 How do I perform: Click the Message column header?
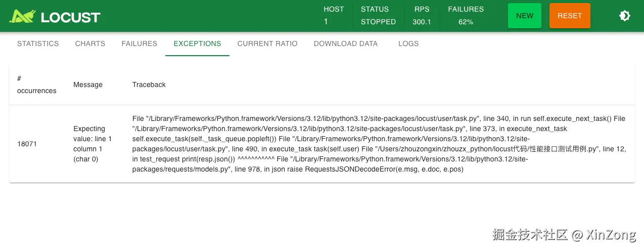(88, 85)
